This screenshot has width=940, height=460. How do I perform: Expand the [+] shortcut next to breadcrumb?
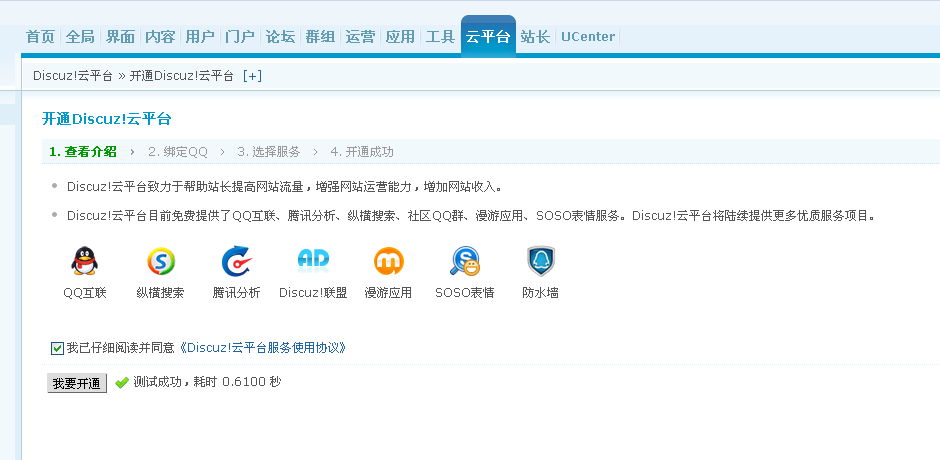(x=252, y=76)
